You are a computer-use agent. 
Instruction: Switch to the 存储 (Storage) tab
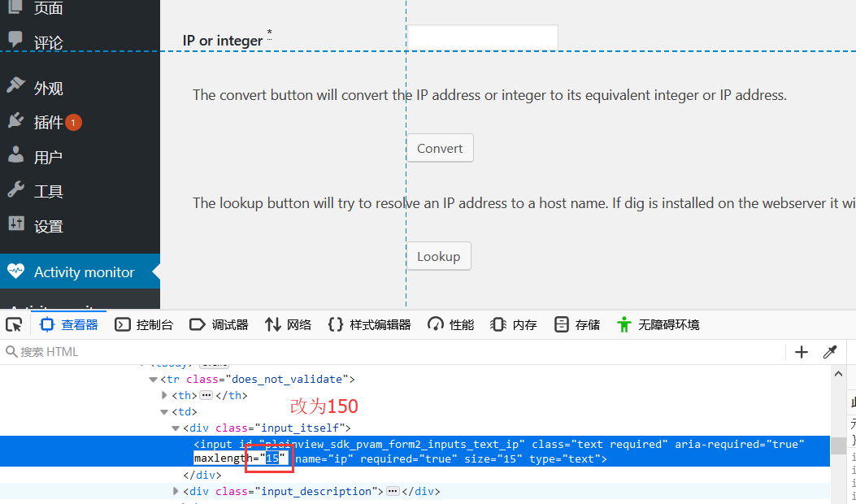pyautogui.click(x=576, y=324)
